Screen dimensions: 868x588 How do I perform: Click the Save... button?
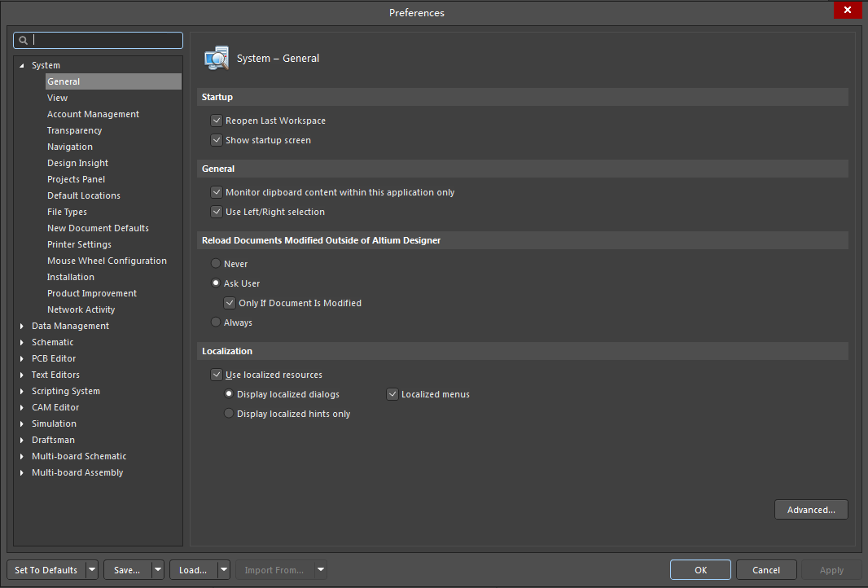coord(127,570)
